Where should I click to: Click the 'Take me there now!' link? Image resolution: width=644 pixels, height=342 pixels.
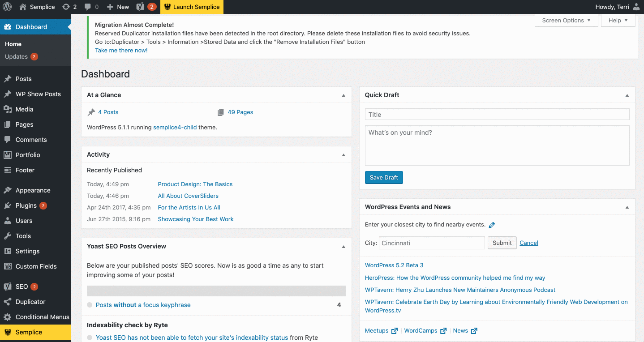[x=121, y=50]
